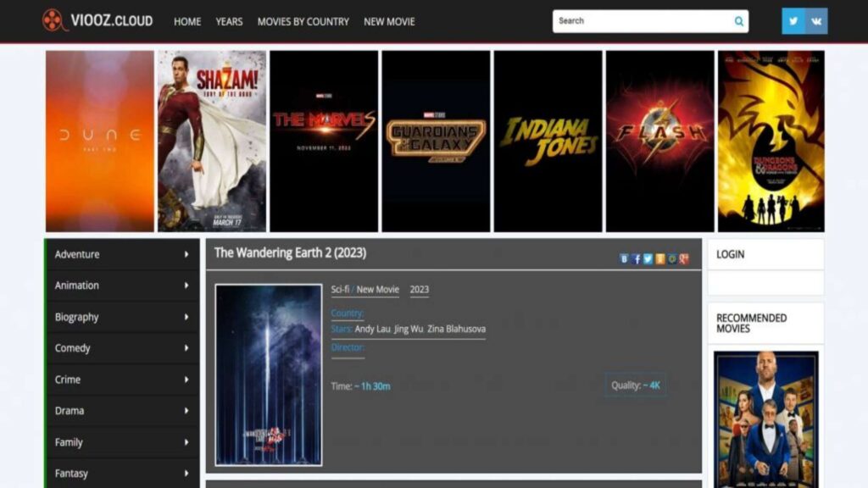
Task: Open the site's VK page in header
Action: point(815,20)
